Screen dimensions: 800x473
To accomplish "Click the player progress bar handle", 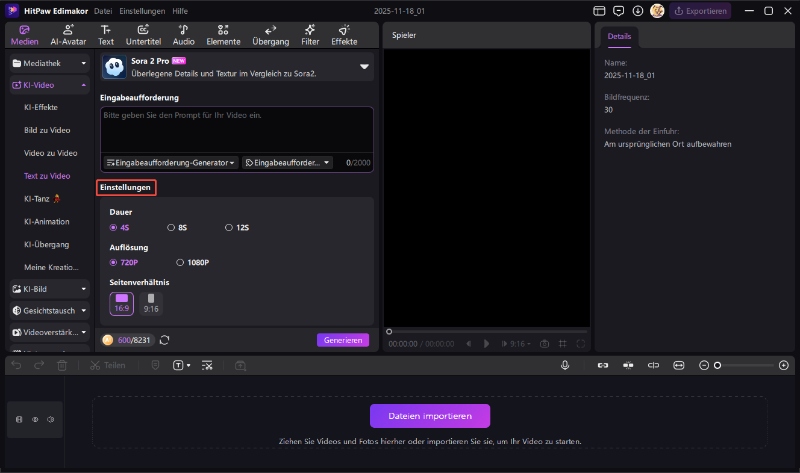I will (389, 332).
